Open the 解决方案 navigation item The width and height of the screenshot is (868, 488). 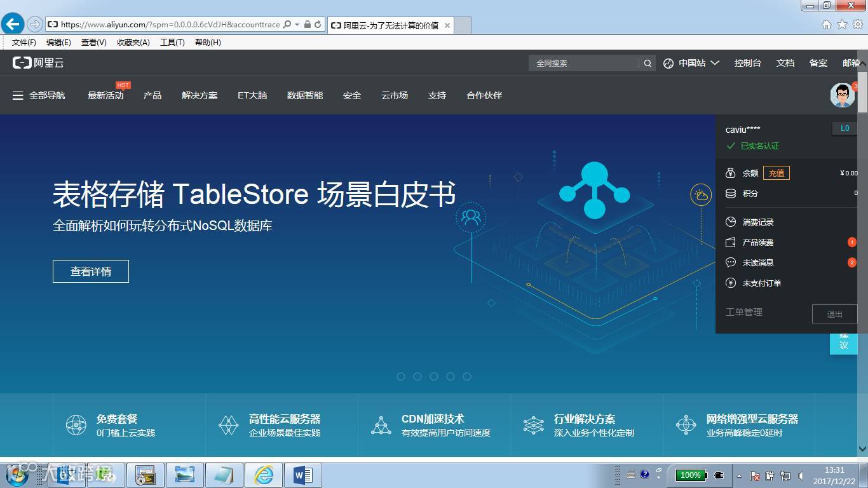click(x=200, y=95)
